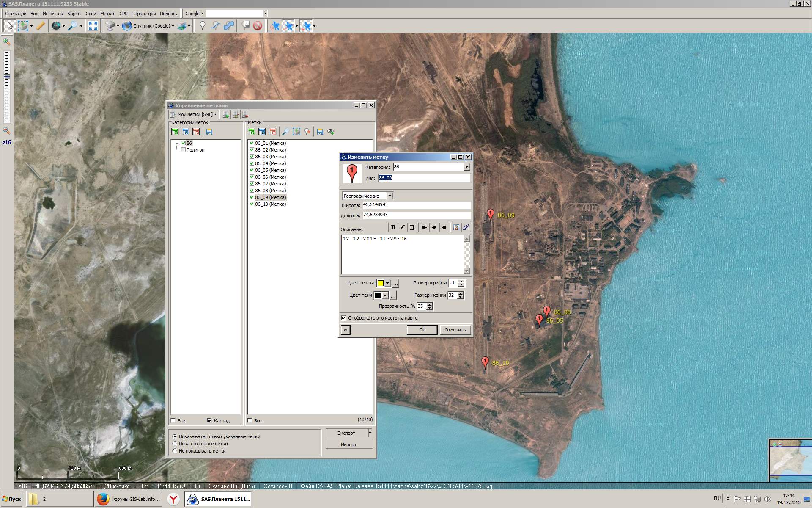Click the add new placemark pin icon
The height and width of the screenshot is (508, 812).
click(x=203, y=26)
